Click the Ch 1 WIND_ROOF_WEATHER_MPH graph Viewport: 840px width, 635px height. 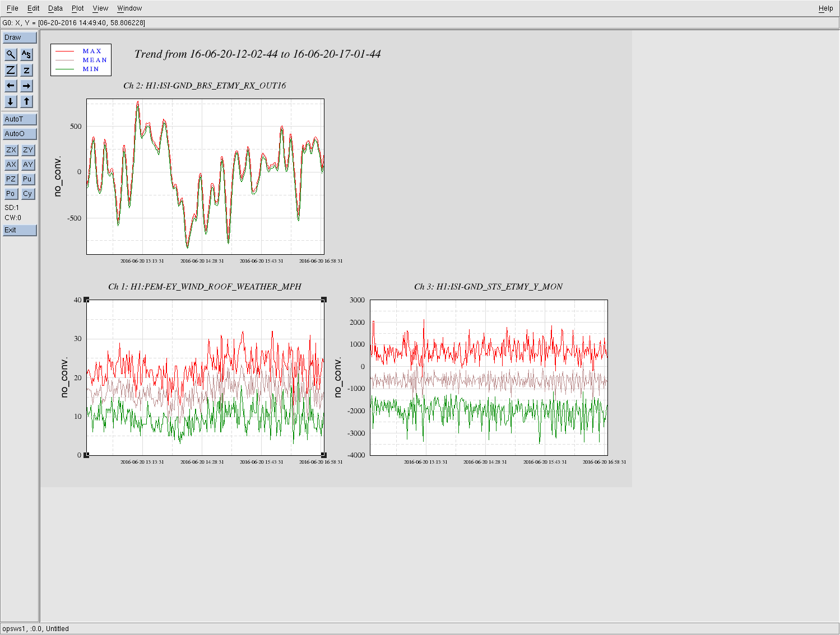(205, 377)
